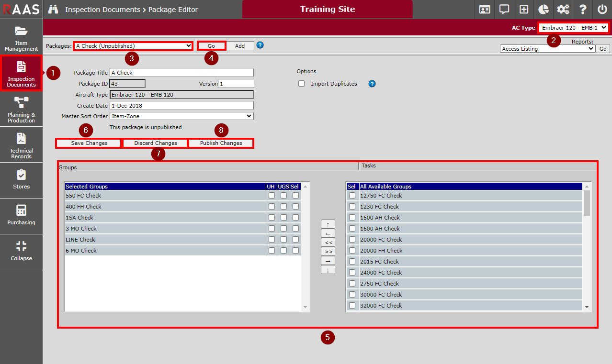The height and width of the screenshot is (364, 612).
Task: Open Planning & Production in the sidebar
Action: tap(21, 109)
